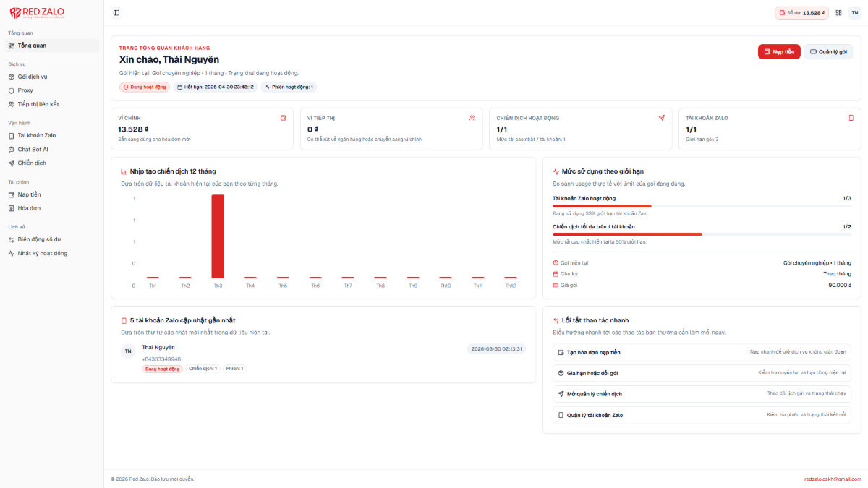Click the 13.528 ₫ amount in Ví chính card
868x488 pixels.
coord(133,129)
